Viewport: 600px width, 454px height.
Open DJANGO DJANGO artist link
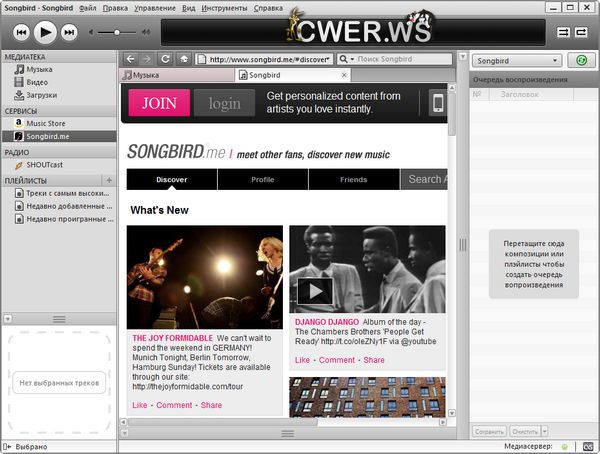(x=327, y=322)
